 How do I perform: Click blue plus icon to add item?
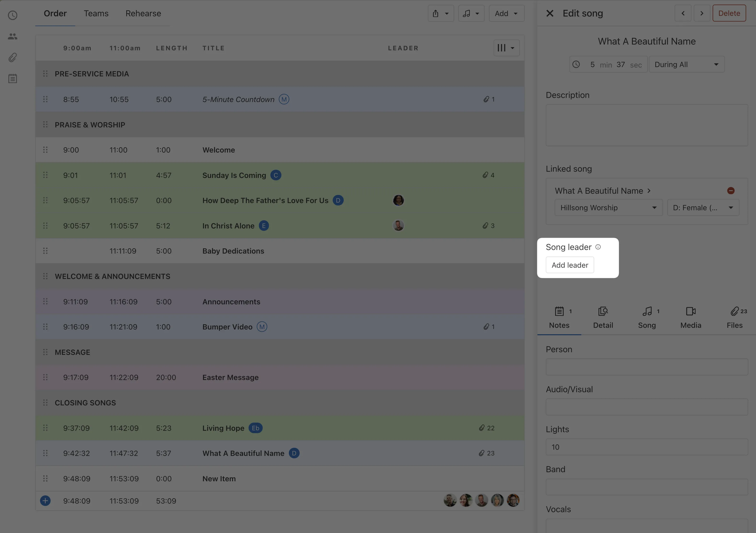45,501
